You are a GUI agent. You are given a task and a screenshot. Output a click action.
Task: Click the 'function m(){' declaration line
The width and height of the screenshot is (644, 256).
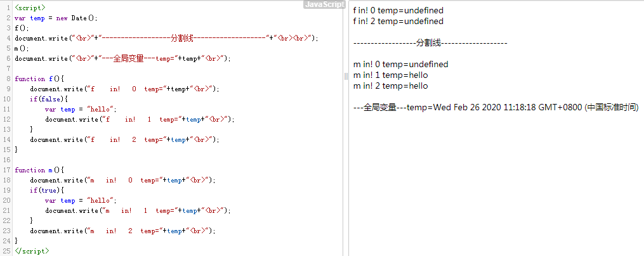(x=40, y=170)
